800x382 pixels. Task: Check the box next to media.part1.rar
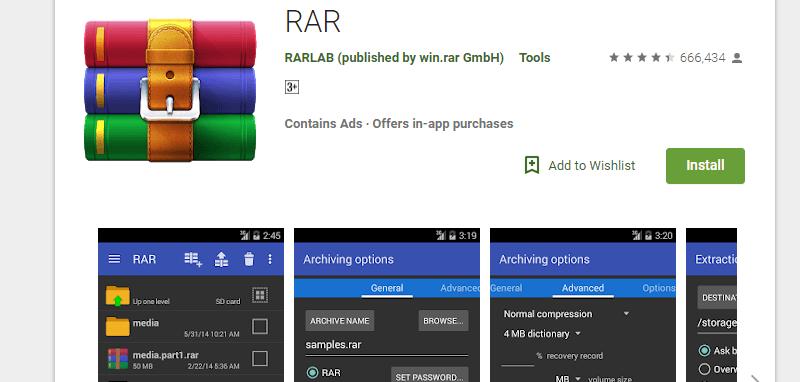click(260, 359)
